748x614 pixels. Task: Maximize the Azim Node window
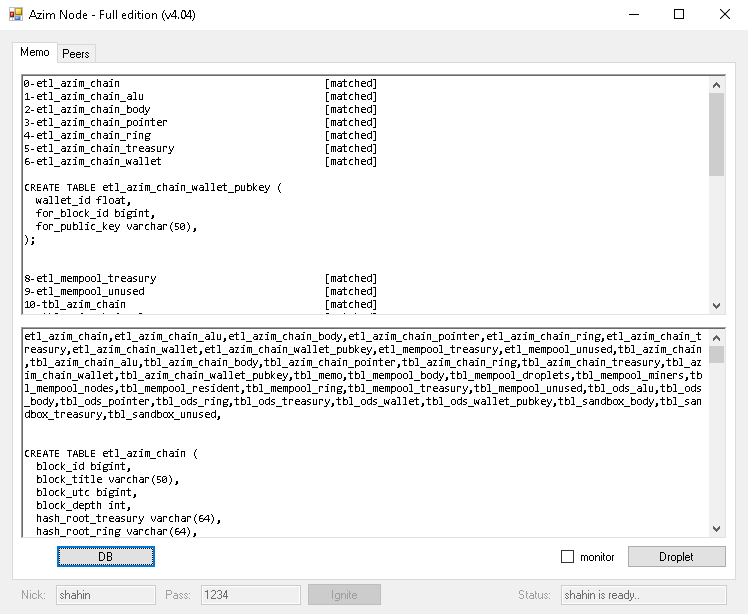pyautogui.click(x=679, y=14)
